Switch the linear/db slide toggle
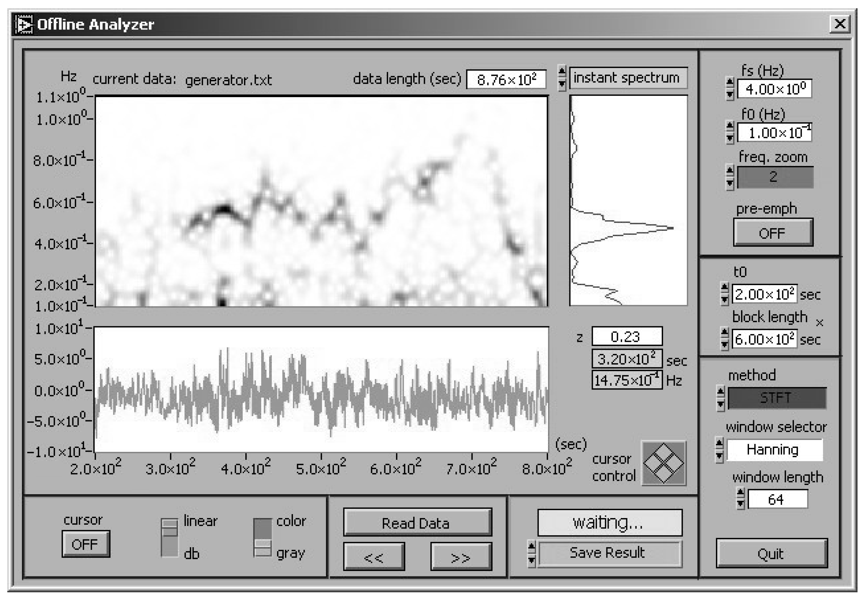Viewport: 868px width, 605px height. [169, 537]
